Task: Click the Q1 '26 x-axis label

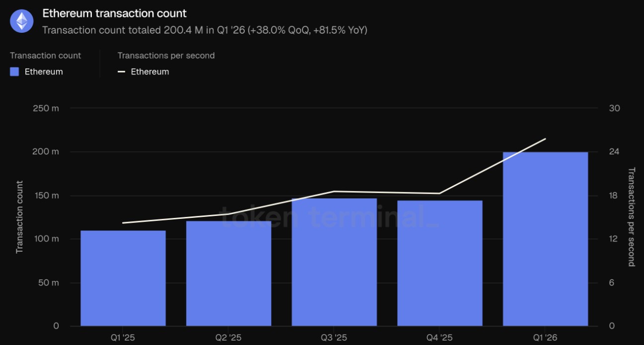Action: [545, 338]
